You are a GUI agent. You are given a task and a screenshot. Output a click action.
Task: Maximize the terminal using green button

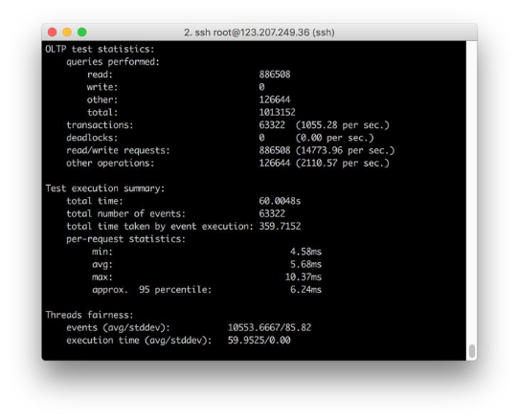pyautogui.click(x=81, y=33)
